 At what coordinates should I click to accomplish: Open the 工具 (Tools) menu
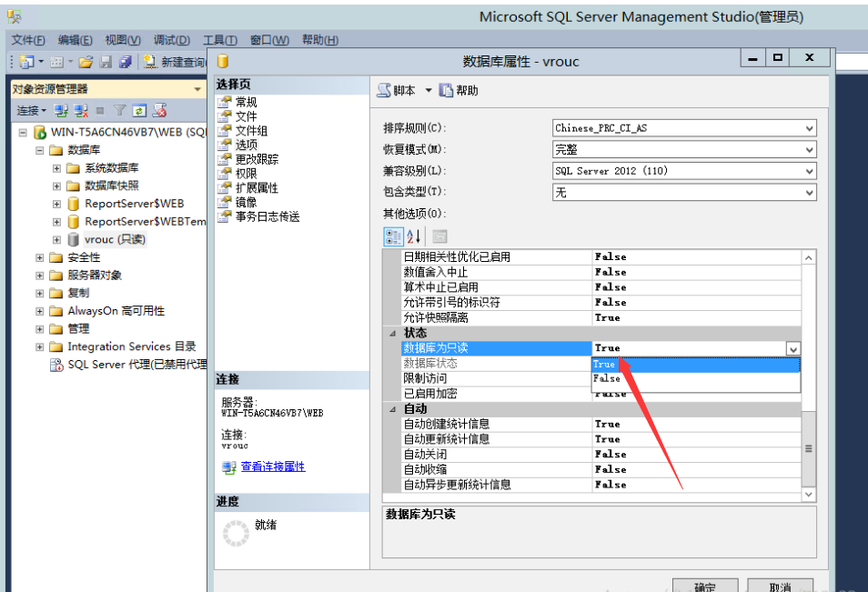coord(220,40)
